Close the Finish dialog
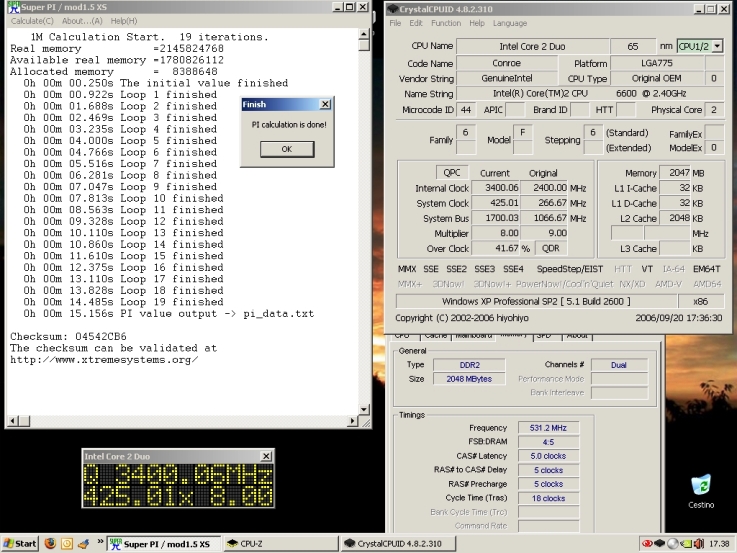The height and width of the screenshot is (553, 737). pos(325,104)
